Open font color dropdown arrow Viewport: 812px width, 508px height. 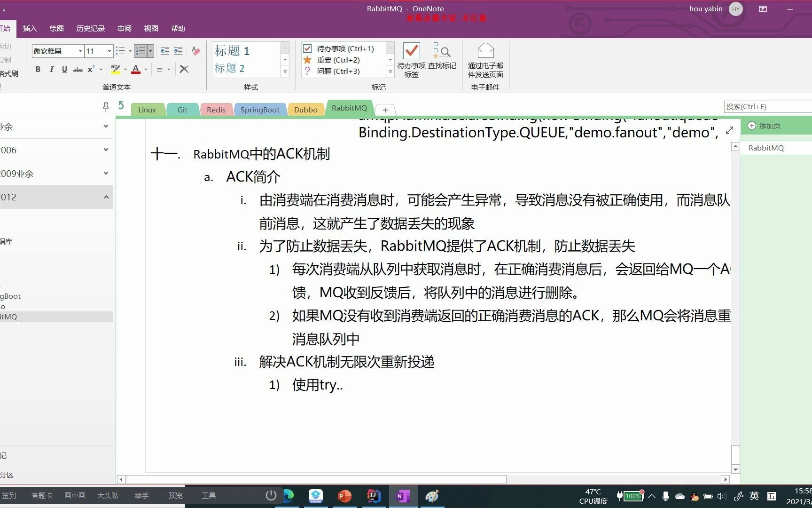146,70
